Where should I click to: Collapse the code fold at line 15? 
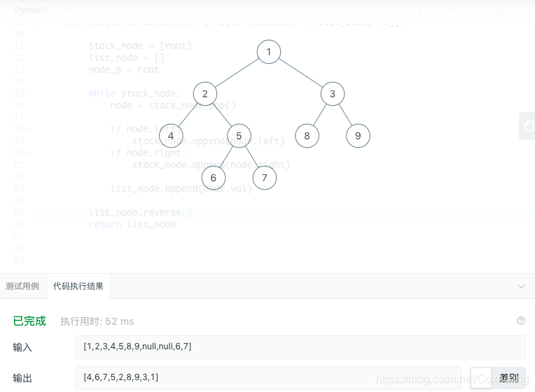(x=29, y=94)
